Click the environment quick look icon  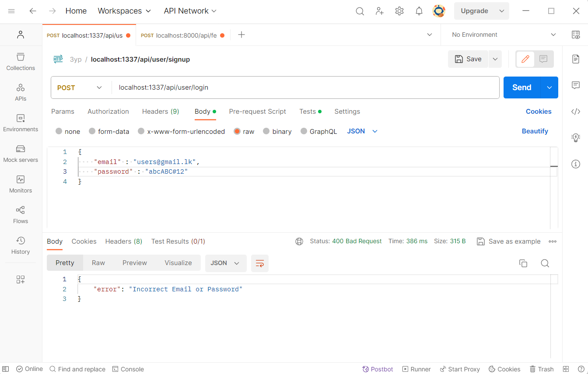576,35
